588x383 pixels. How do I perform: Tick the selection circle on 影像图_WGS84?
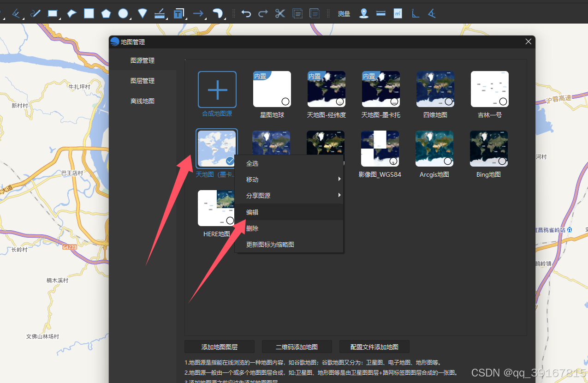click(393, 161)
